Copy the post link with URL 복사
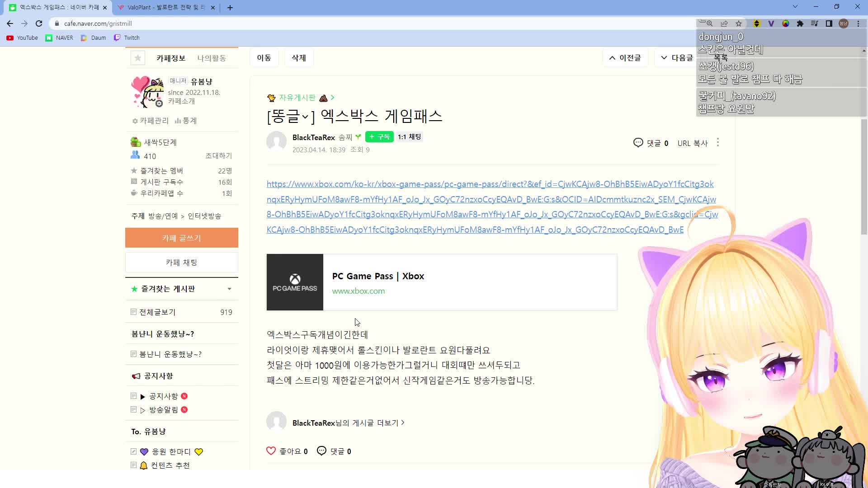 pos(693,143)
